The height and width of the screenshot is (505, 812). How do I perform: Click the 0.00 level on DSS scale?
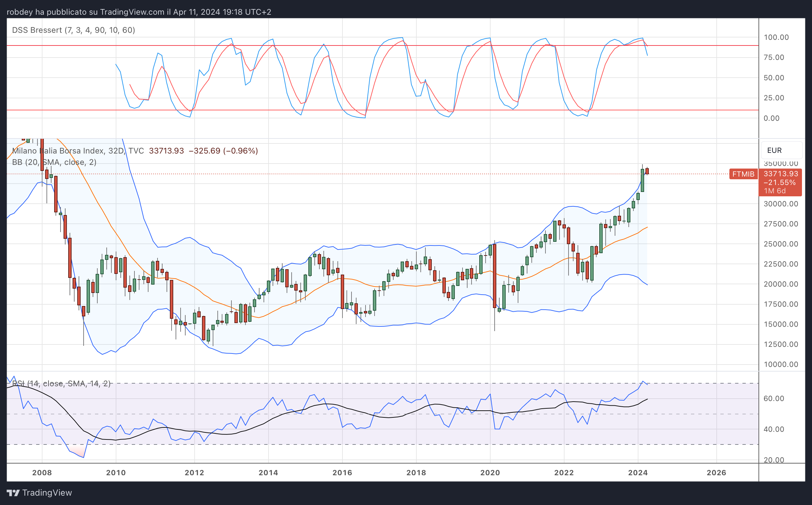click(772, 118)
